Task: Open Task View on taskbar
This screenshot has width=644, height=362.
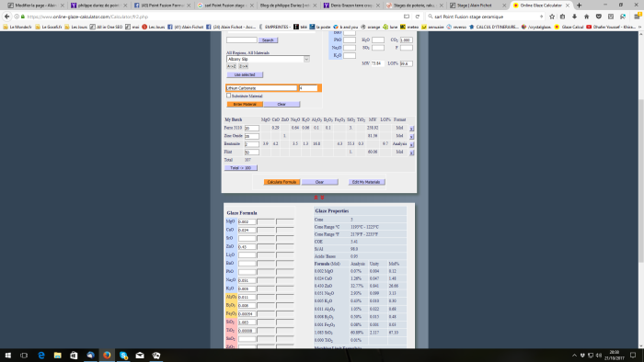Action: tap(24, 356)
